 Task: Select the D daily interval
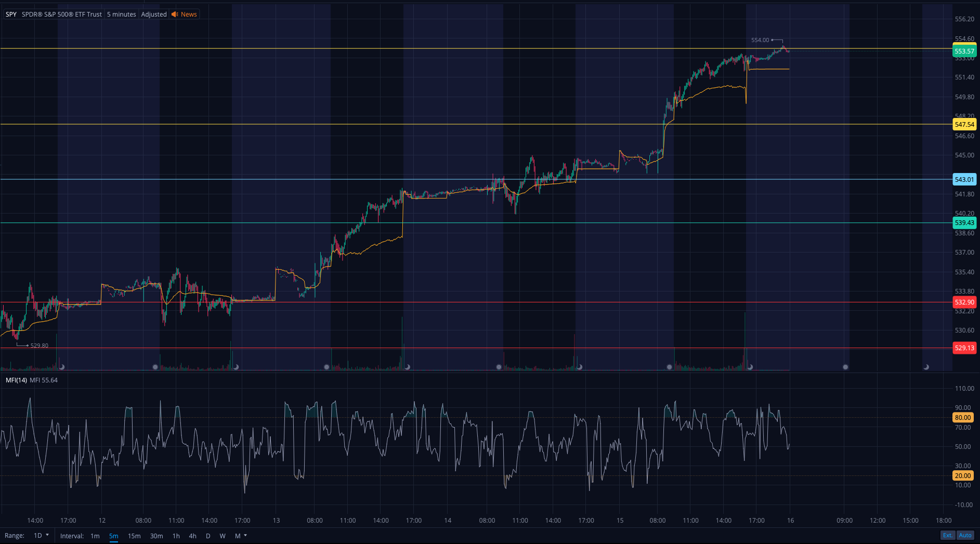[x=208, y=536]
